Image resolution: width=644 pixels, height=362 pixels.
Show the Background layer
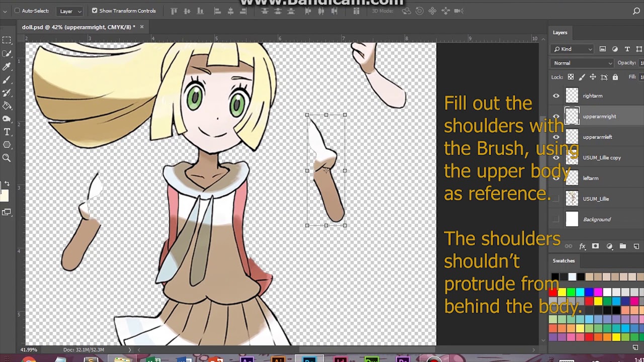pos(556,219)
